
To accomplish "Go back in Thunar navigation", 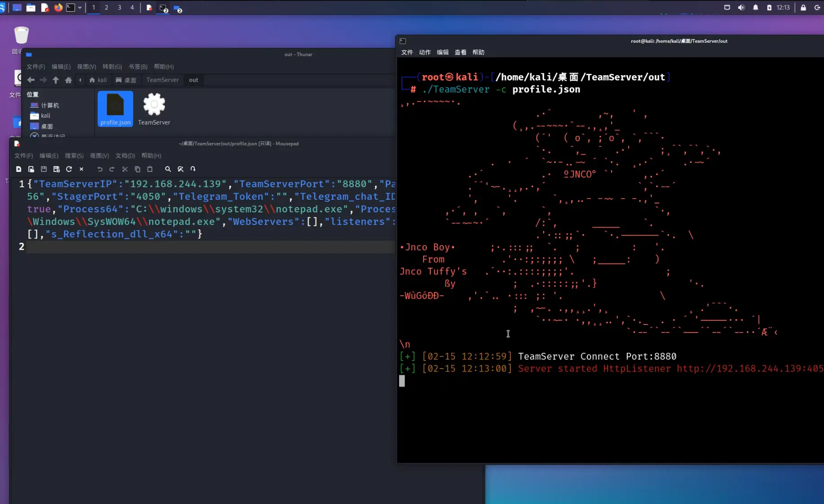I will coord(31,80).
